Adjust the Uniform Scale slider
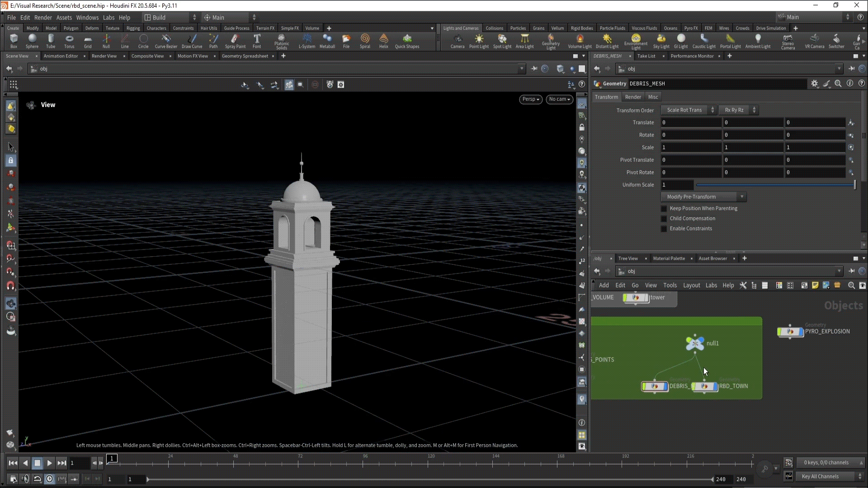 click(775, 185)
